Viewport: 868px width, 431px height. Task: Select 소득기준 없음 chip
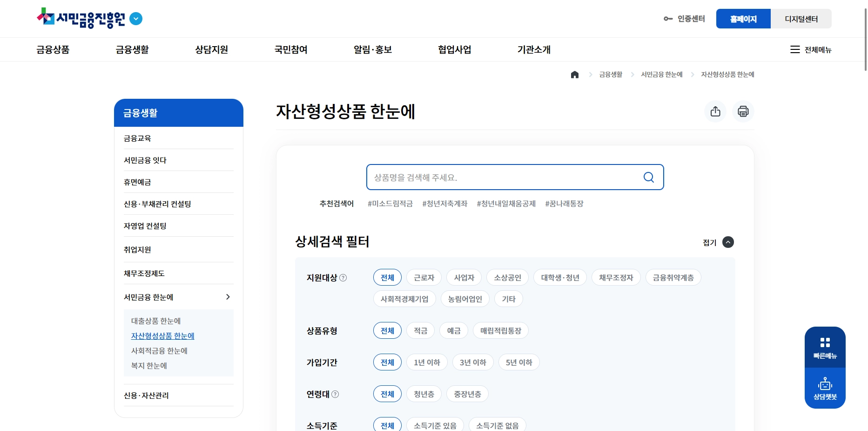[497, 424]
